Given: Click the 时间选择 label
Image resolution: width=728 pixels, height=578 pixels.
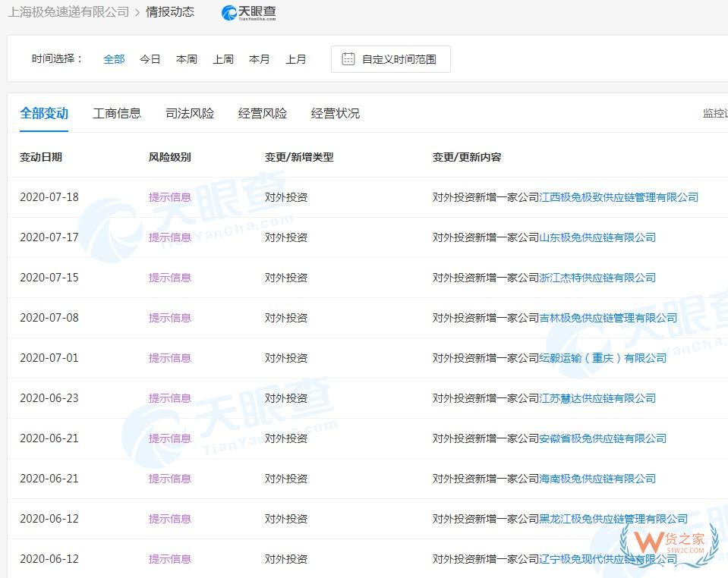Looking at the screenshot, I should tap(57, 59).
